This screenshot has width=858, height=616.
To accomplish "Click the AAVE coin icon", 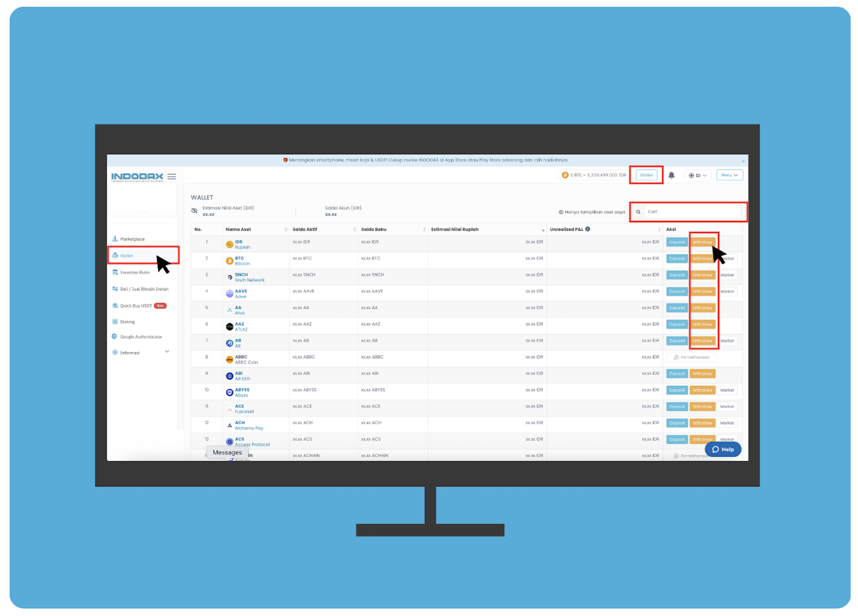I will click(229, 294).
